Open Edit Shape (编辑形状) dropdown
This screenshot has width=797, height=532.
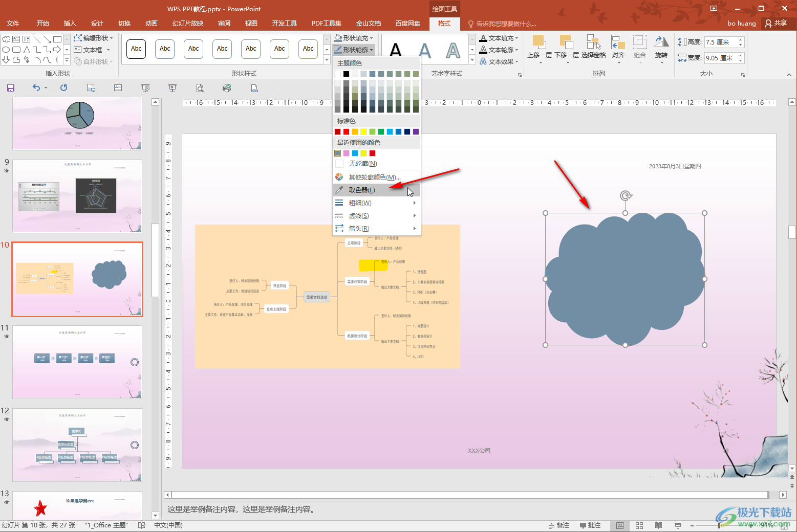click(x=93, y=38)
